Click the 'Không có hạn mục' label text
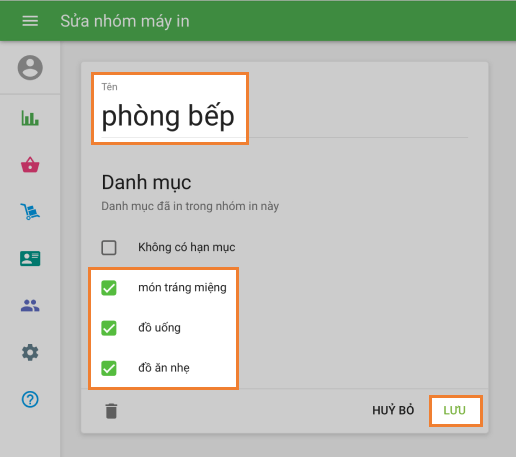The image size is (516, 457). 187,247
